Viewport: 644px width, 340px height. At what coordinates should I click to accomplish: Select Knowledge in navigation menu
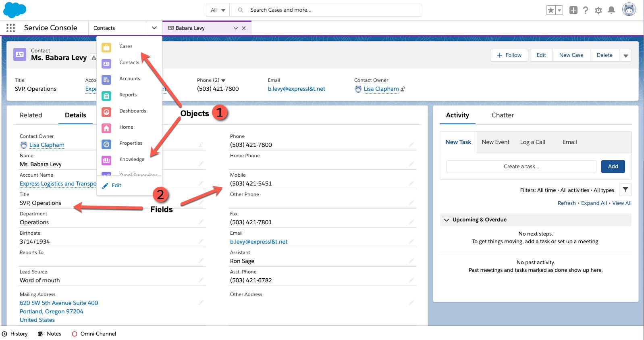point(132,159)
